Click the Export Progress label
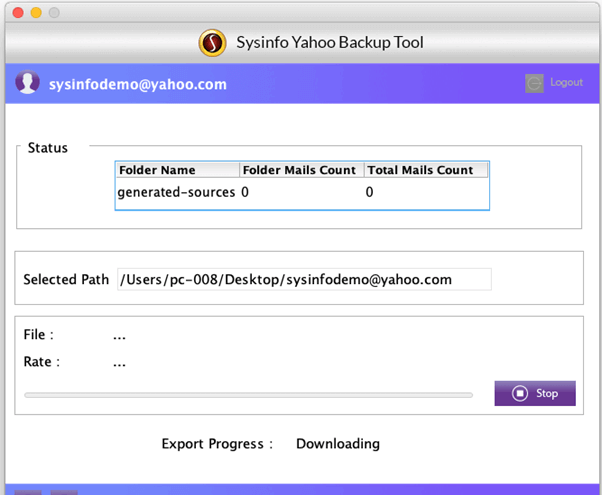Image resolution: width=602 pixels, height=495 pixels. (x=217, y=444)
